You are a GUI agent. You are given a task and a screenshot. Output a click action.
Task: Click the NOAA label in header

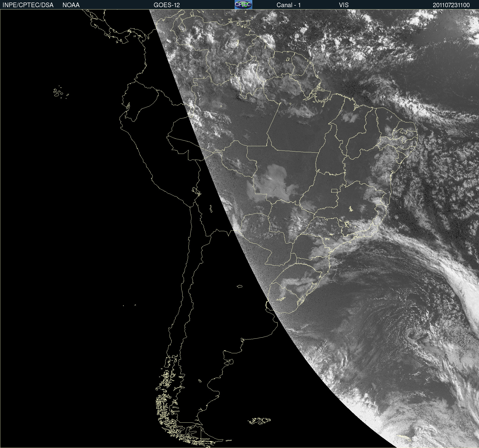click(71, 5)
